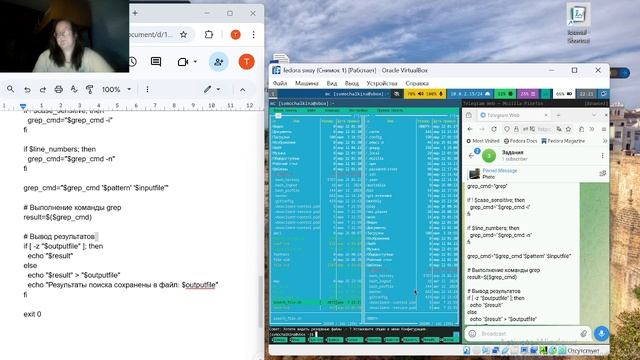Open the 100% zoom dropdown in Docs
The width and height of the screenshot is (640, 360).
point(117,89)
